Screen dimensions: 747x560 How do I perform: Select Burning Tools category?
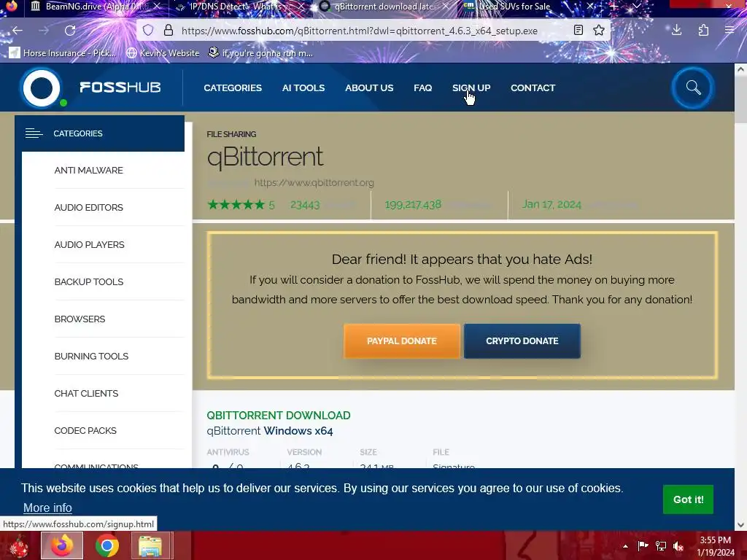pyautogui.click(x=91, y=356)
